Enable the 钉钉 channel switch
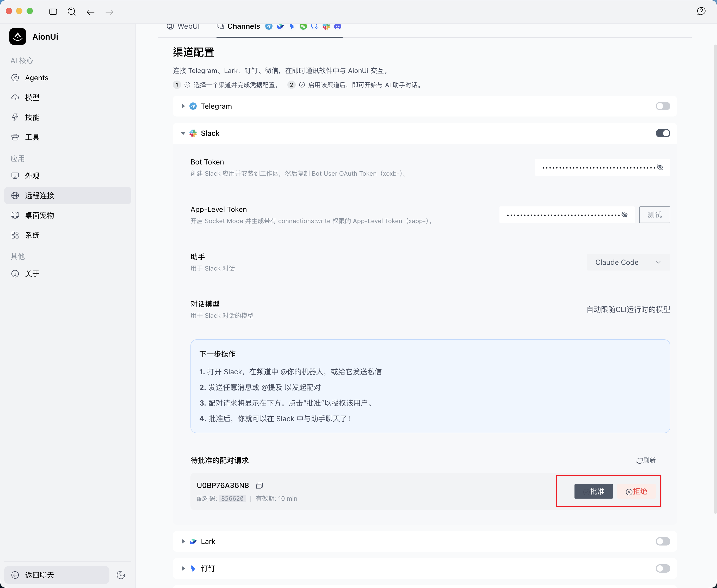 [x=663, y=568]
